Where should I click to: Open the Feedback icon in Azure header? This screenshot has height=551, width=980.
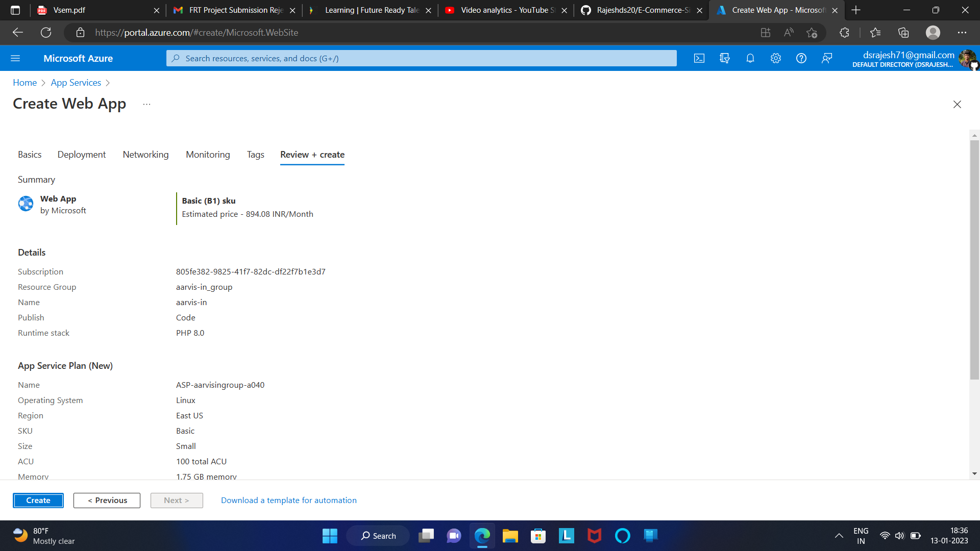click(827, 58)
